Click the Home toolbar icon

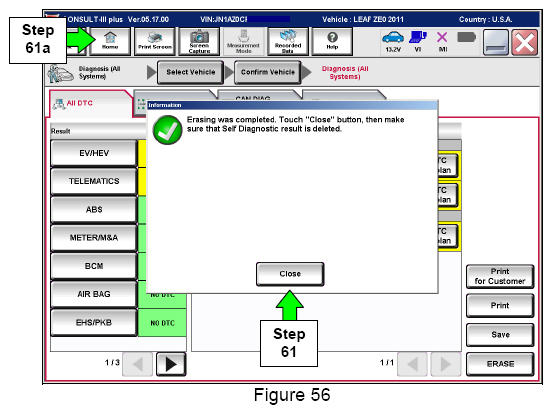pyautogui.click(x=110, y=42)
